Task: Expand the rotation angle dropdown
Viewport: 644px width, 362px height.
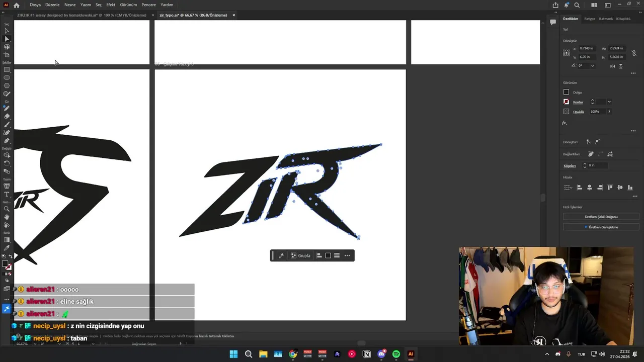Action: point(592,66)
